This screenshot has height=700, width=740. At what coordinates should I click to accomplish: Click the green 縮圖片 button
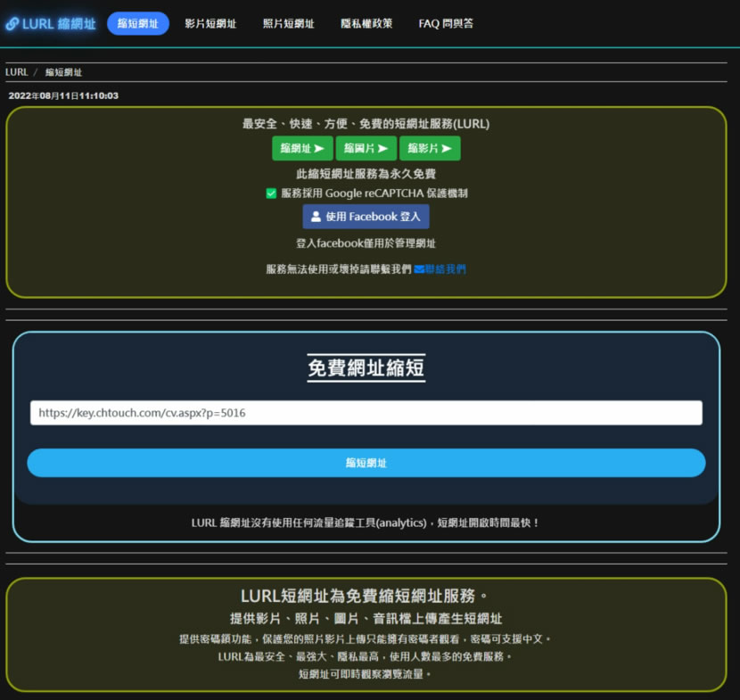point(366,148)
